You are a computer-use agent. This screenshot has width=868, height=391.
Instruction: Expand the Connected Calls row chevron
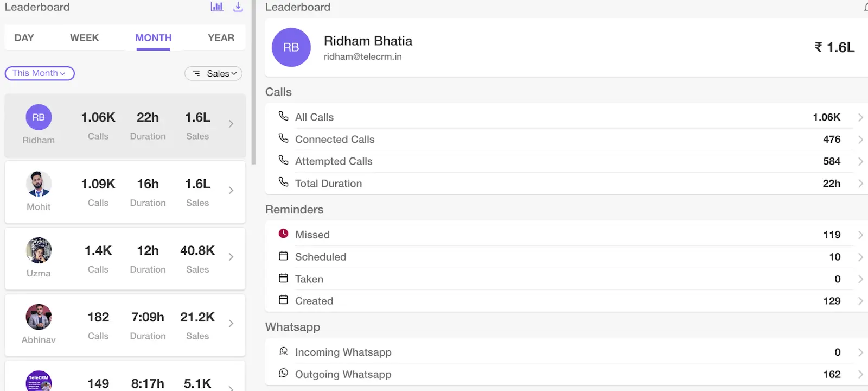coord(860,140)
